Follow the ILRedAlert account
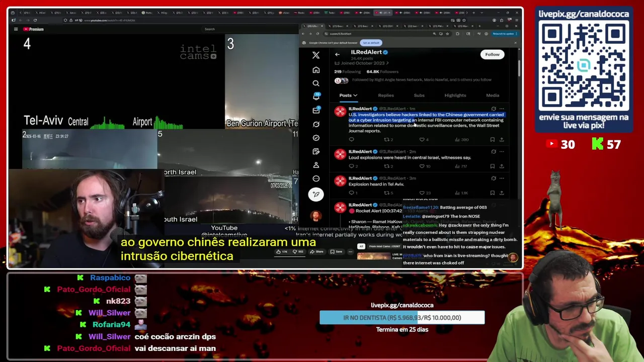 (493, 54)
